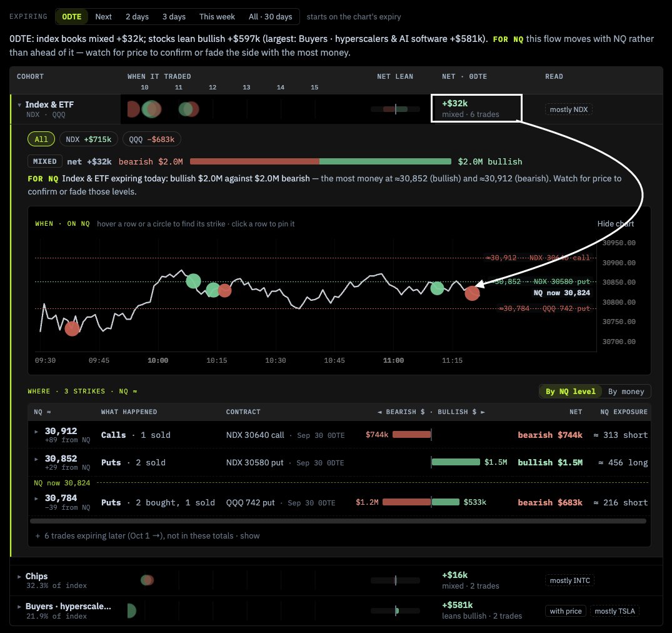Filter by QQQ -$683k pill
The height and width of the screenshot is (633, 672).
[x=152, y=139]
